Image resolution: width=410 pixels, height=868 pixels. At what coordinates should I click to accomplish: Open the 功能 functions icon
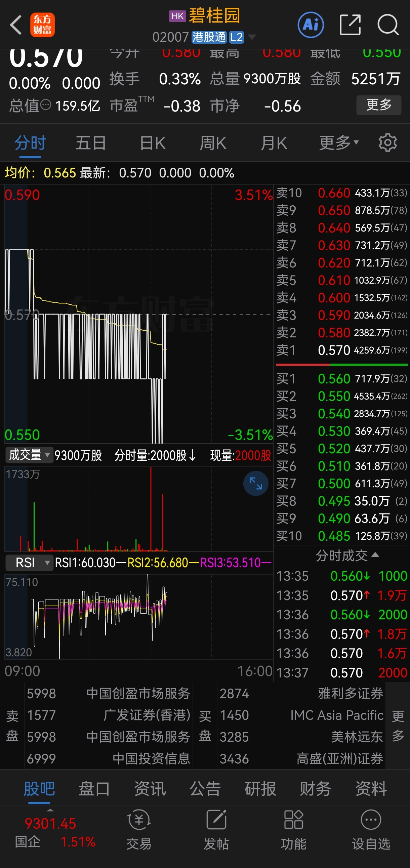pyautogui.click(x=293, y=829)
